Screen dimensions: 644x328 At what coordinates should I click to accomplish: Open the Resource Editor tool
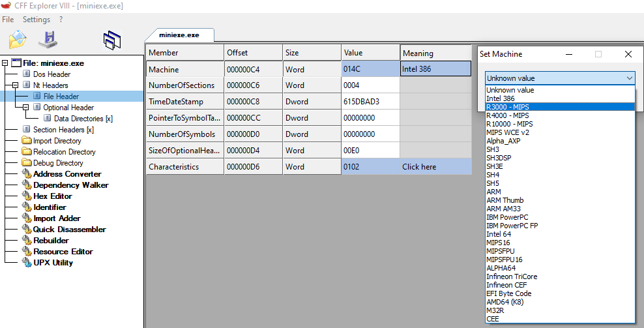(63, 252)
